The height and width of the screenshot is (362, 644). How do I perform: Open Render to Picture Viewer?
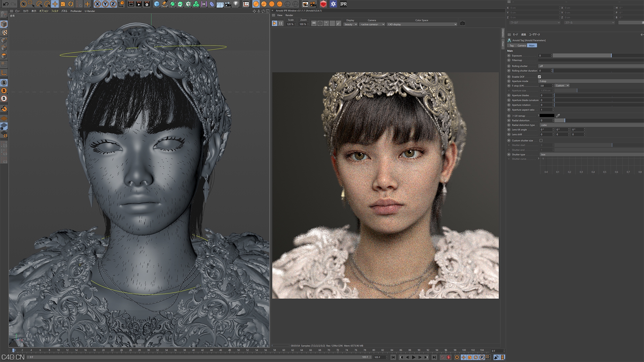[x=139, y=4]
